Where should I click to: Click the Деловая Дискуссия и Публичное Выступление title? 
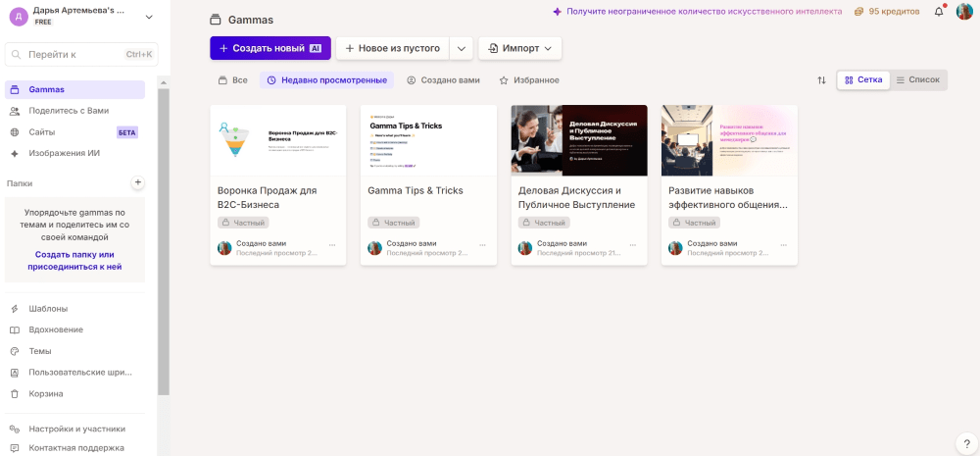point(577,198)
